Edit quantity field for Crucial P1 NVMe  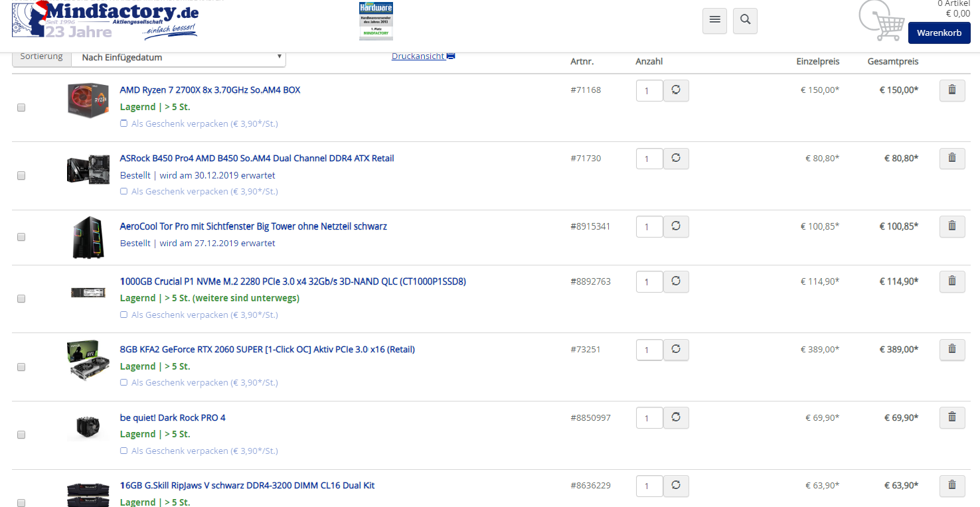(x=649, y=282)
